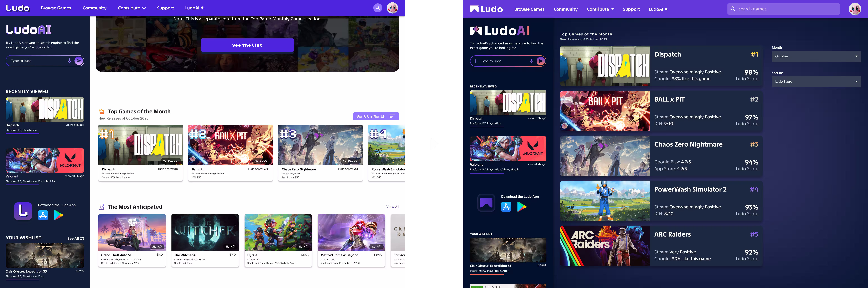Click the Ludo app icon next to Download the Ludo App
Viewport: 868px width, 288px height.
pos(23,212)
